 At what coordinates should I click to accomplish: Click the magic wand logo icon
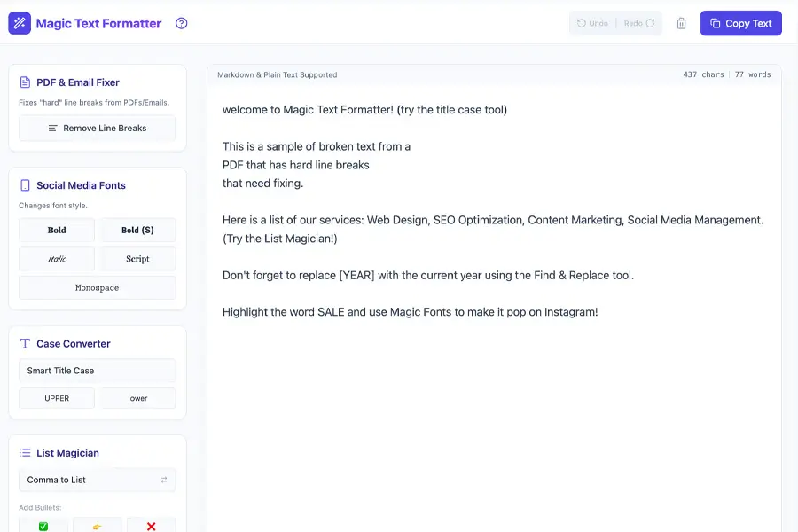click(x=20, y=23)
